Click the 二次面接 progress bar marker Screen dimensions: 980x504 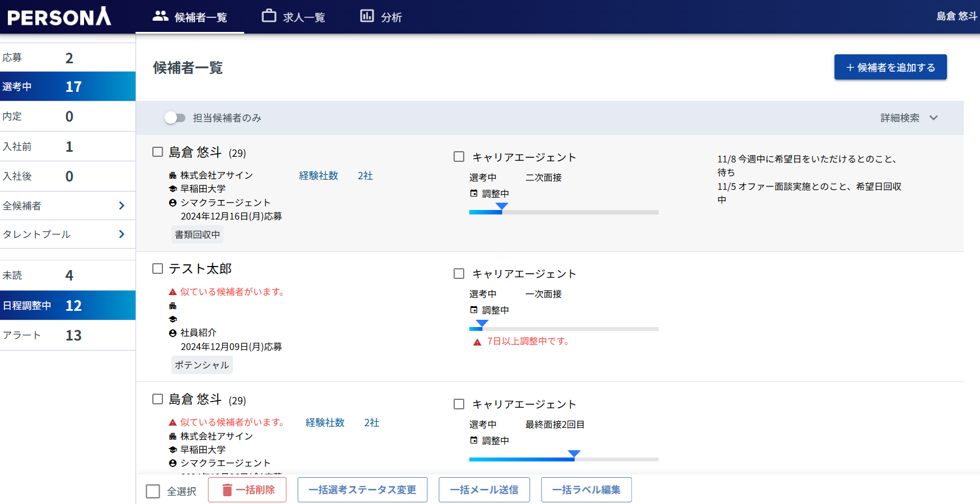[502, 207]
